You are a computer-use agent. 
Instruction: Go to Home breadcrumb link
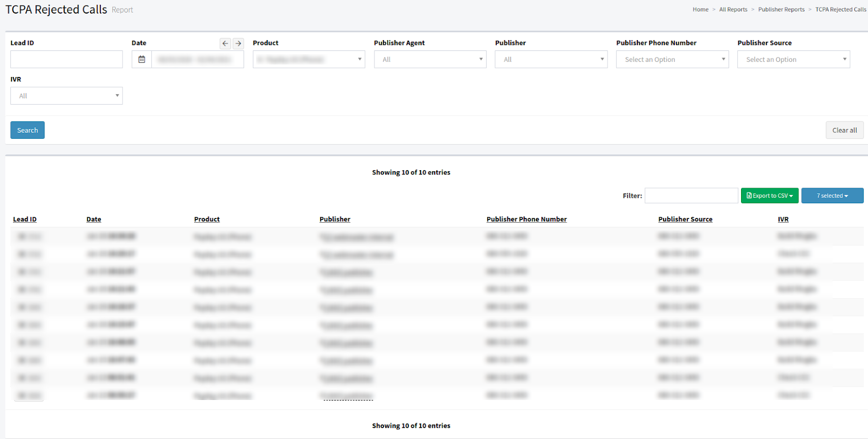[x=700, y=10]
